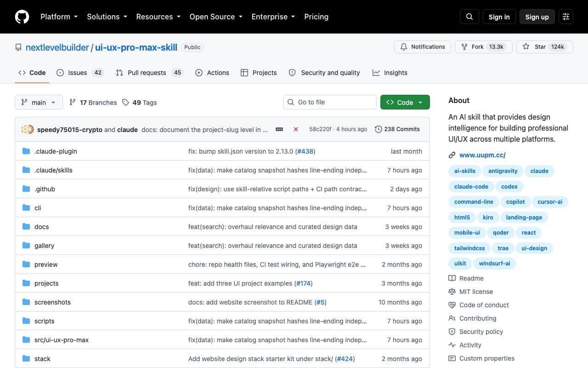Open the claude-code topic tag

[x=471, y=186]
